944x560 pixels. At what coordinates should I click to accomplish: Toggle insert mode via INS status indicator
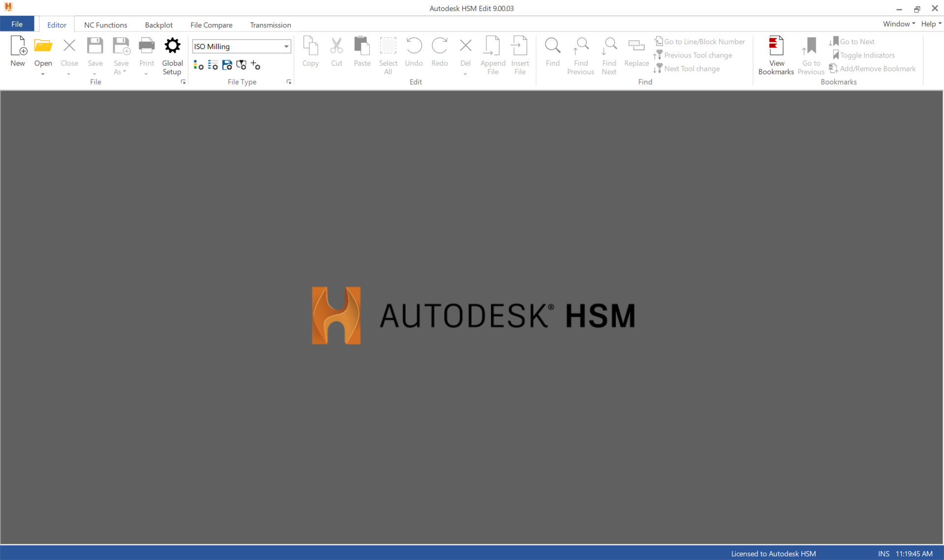pyautogui.click(x=884, y=553)
